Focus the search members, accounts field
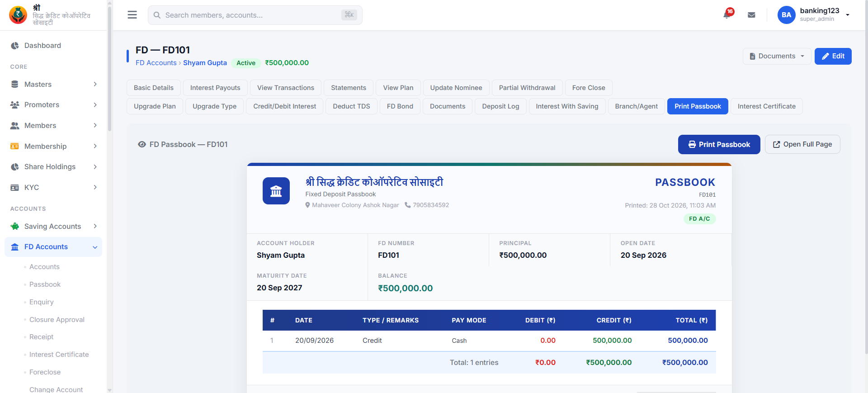 (255, 15)
